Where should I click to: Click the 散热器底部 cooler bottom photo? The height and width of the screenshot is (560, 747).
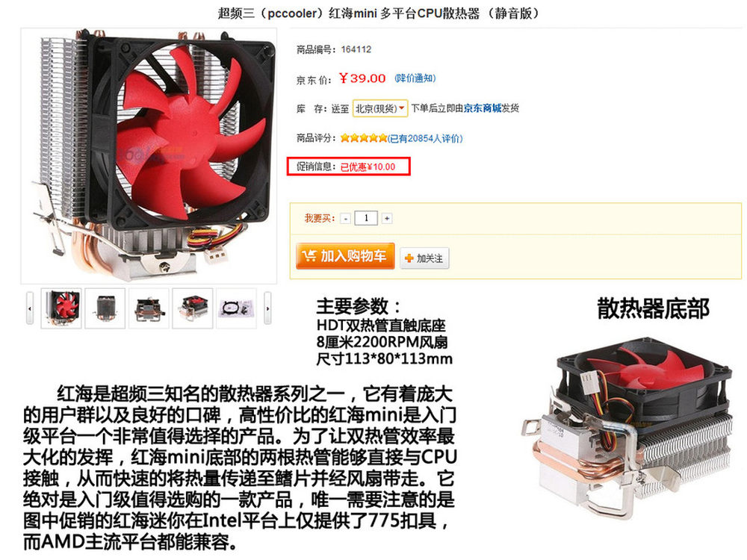[627, 427]
